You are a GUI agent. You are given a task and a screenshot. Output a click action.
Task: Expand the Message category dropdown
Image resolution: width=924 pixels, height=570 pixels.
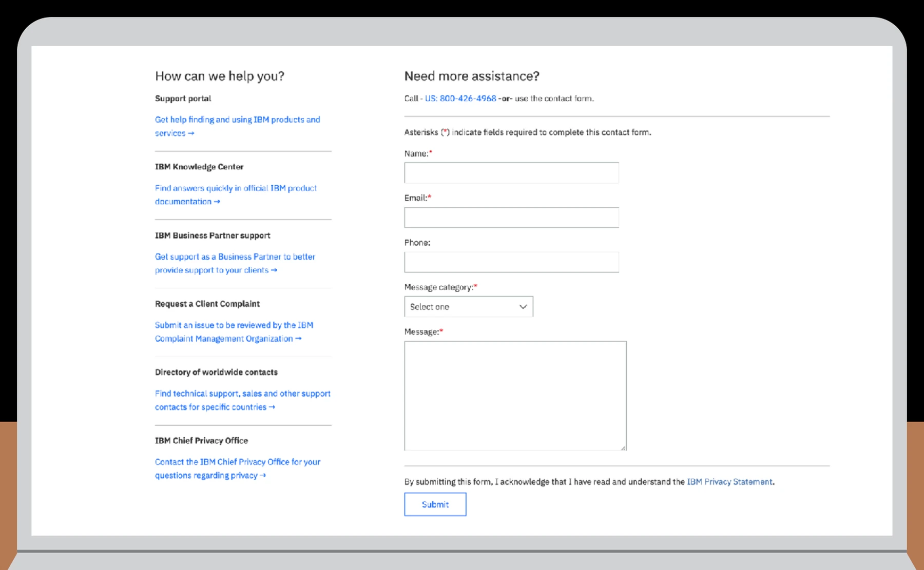(x=469, y=307)
